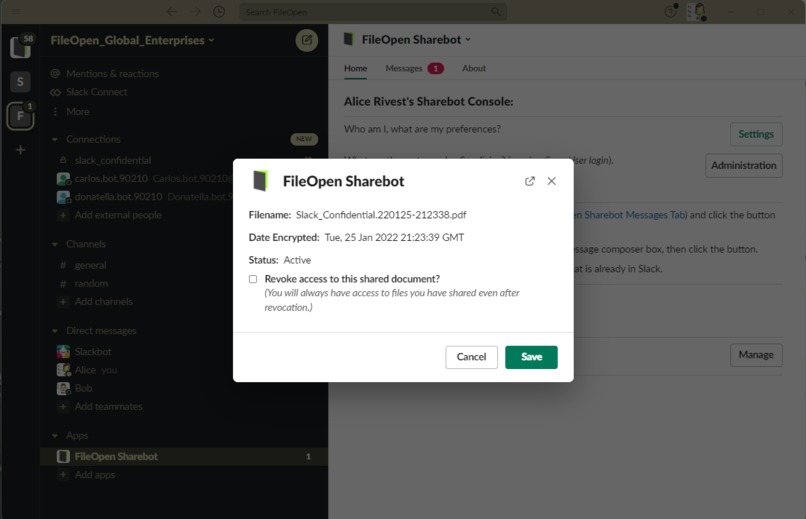This screenshot has width=806, height=519.
Task: Click the magnifier icon in the search bar
Action: [496, 11]
